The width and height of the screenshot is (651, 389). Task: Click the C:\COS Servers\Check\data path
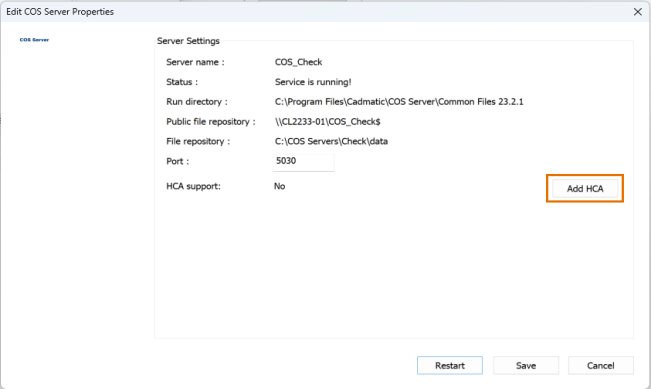[x=331, y=142]
